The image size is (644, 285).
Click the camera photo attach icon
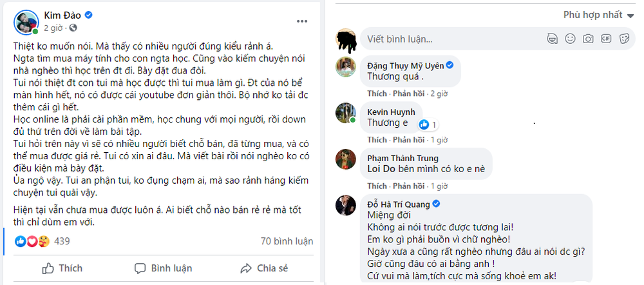coord(587,39)
